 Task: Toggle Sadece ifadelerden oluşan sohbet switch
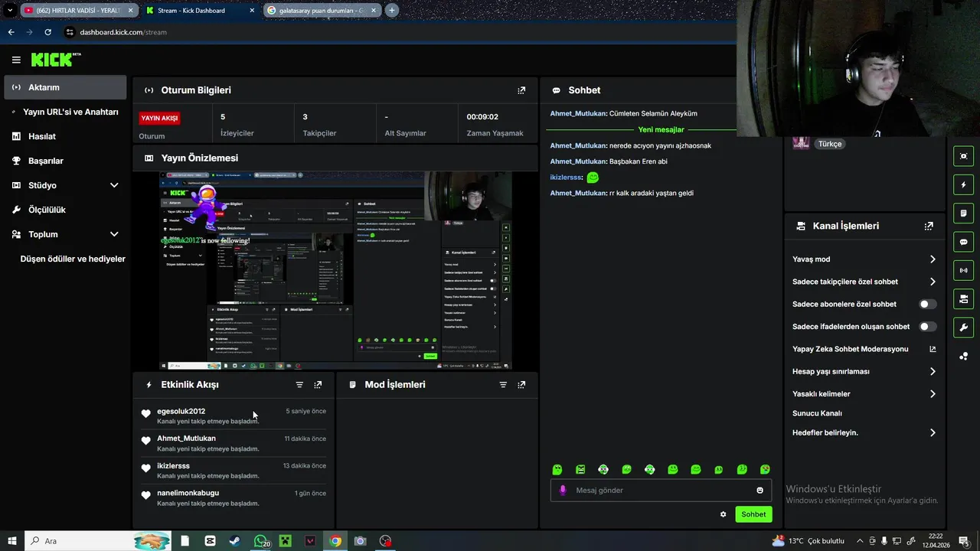[x=927, y=327]
